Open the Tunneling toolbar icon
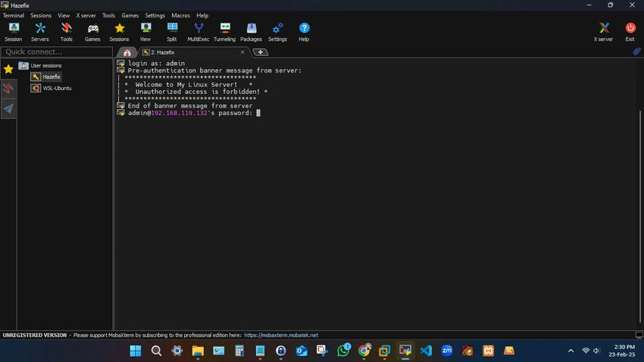 (x=225, y=32)
